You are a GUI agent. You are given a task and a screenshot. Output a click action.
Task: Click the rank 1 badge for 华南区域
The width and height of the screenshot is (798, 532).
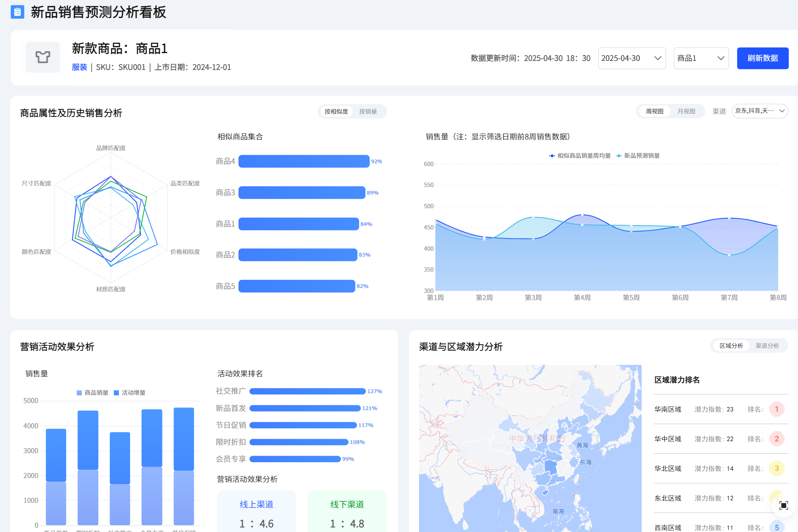click(x=776, y=409)
